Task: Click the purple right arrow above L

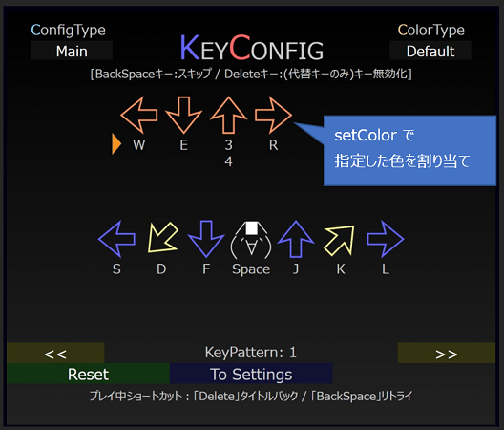Action: click(386, 239)
